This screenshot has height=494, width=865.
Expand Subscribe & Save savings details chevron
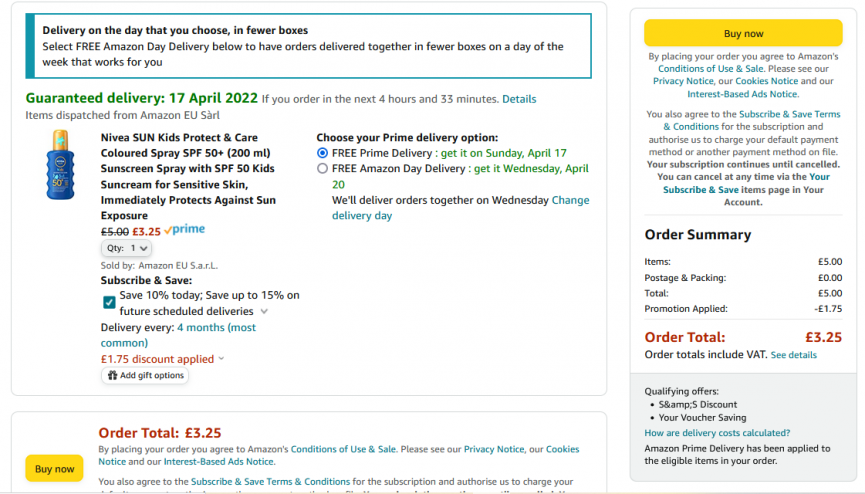tap(264, 311)
